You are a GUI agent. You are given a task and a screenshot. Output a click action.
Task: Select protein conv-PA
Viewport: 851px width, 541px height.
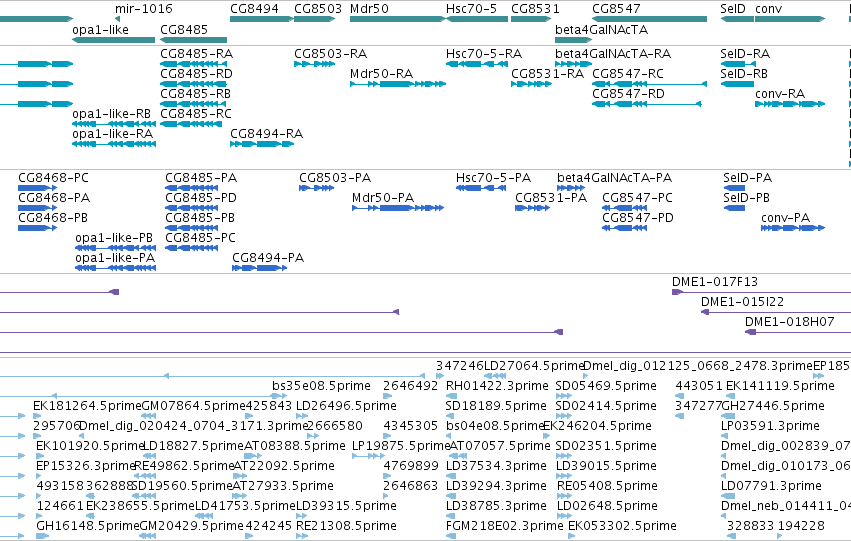pyautogui.click(x=785, y=218)
